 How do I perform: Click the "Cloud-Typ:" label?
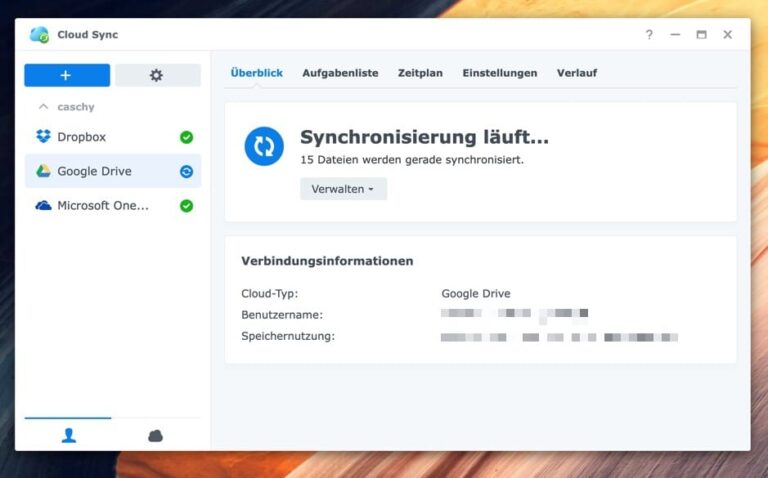269,293
